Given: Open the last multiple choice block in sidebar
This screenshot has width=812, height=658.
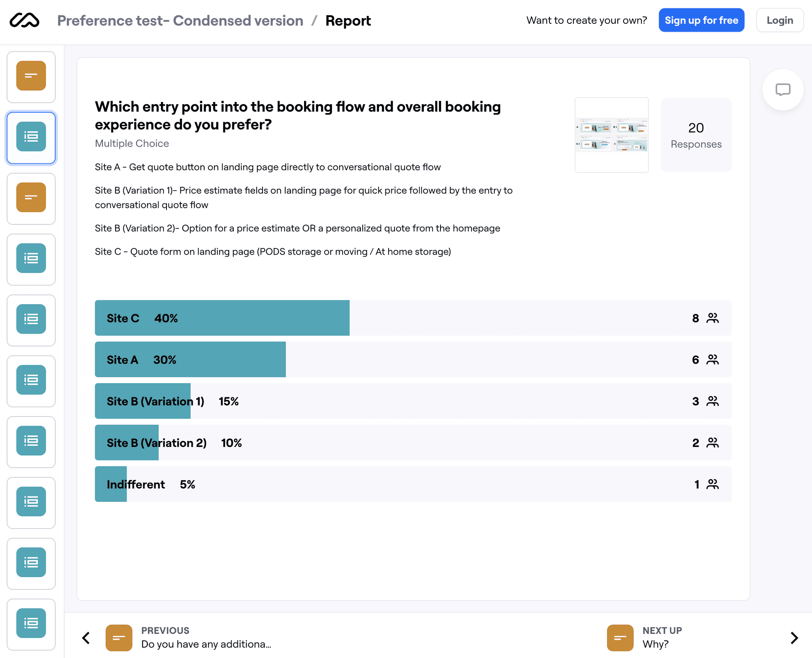Looking at the screenshot, I should click(x=31, y=623).
